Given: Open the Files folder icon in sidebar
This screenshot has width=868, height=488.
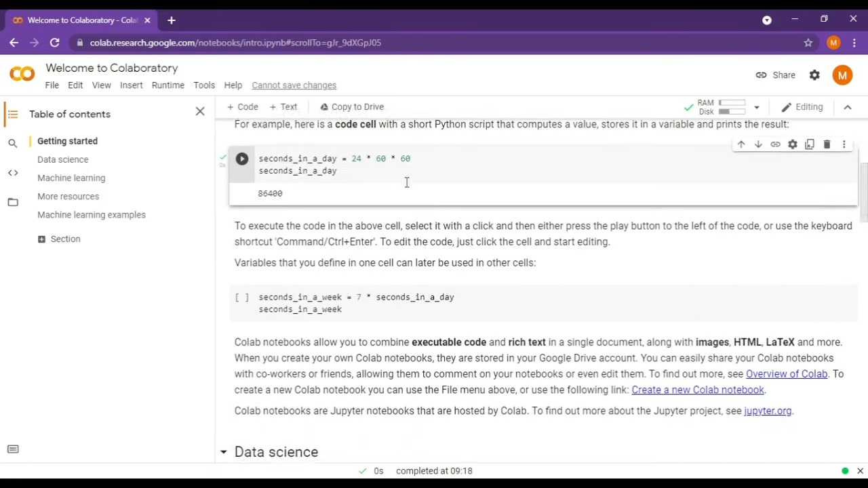Looking at the screenshot, I should pos(13,202).
